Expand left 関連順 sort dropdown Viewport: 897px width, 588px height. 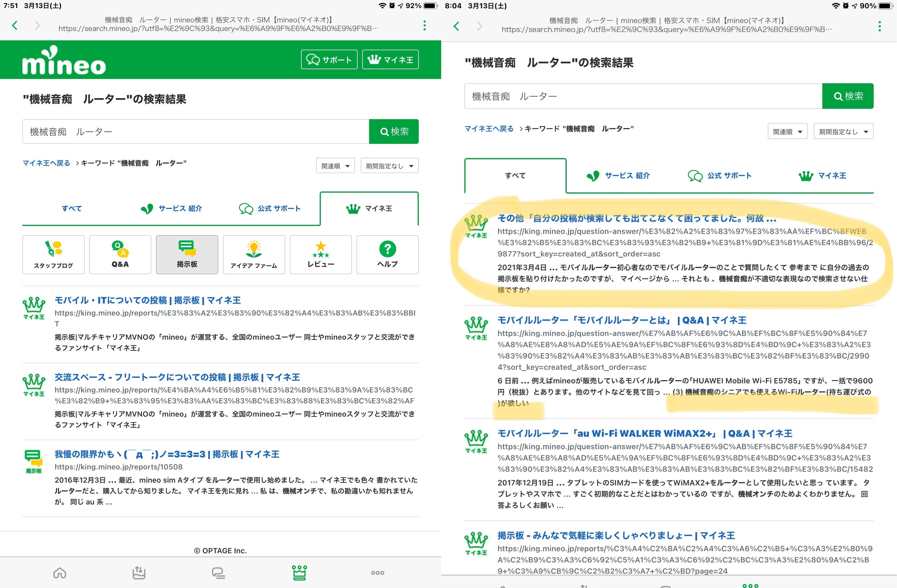(335, 166)
